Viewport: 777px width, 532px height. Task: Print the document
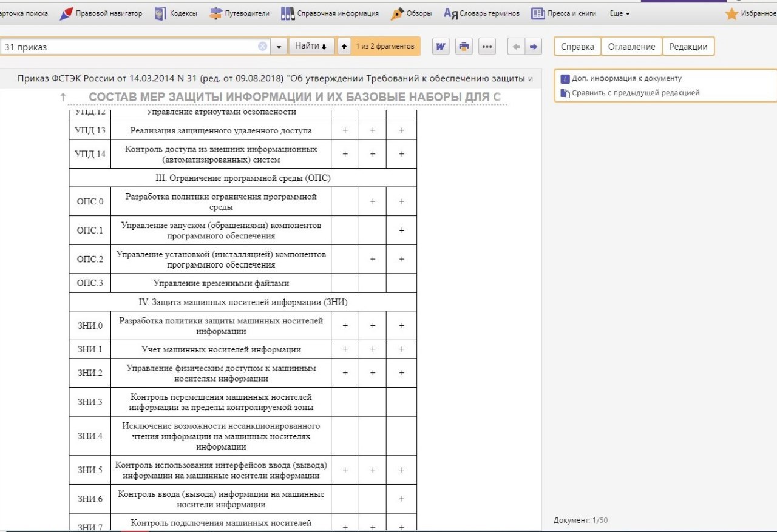point(464,47)
